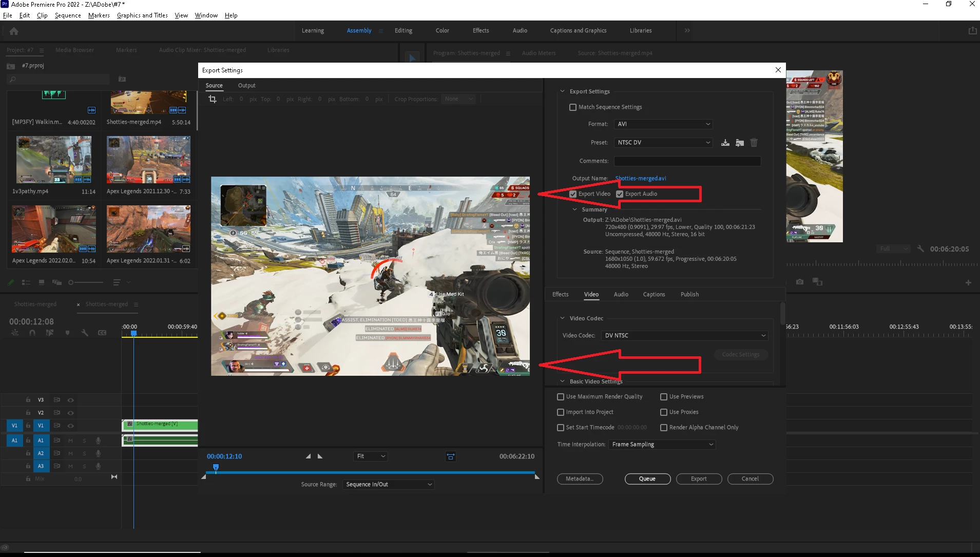Viewport: 980px width, 557px height.
Task: Uncheck the Export Audio checkbox
Action: pyautogui.click(x=620, y=194)
